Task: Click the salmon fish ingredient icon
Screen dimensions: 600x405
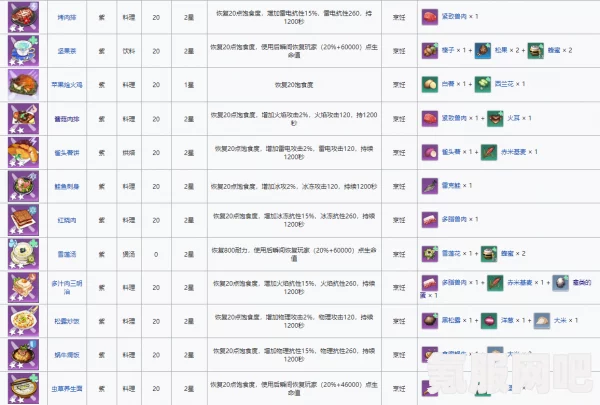Action: 430,186
